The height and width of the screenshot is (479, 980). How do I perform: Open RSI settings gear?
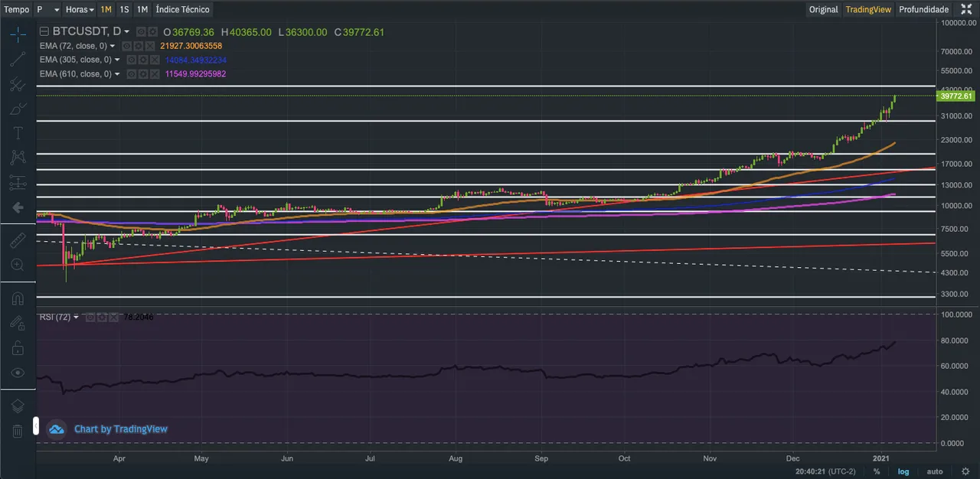tap(102, 317)
